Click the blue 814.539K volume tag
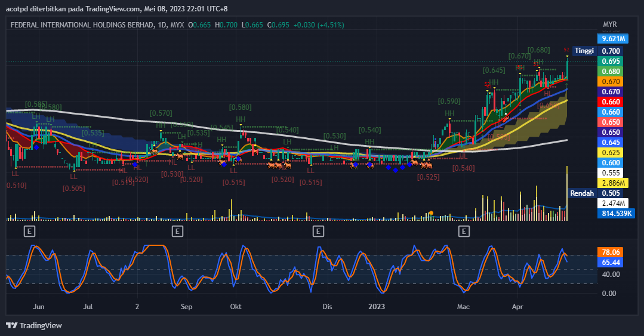This screenshot has height=336, width=644. click(x=616, y=214)
